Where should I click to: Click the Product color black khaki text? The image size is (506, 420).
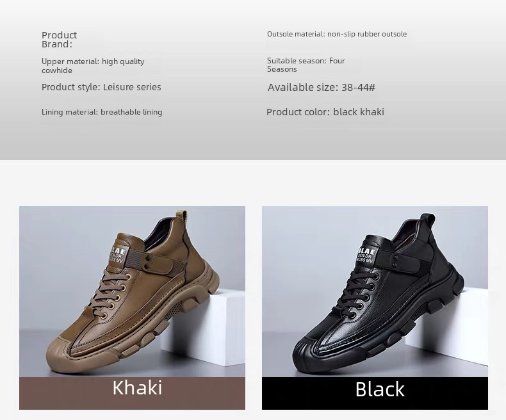coord(325,112)
